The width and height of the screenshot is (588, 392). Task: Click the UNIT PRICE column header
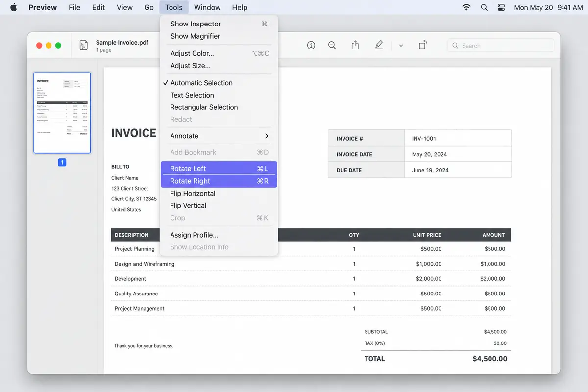coord(427,235)
